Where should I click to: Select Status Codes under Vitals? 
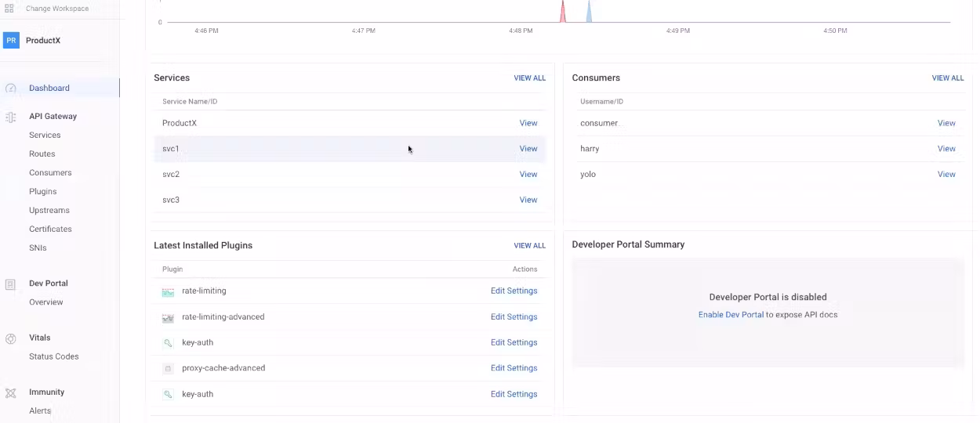click(54, 357)
